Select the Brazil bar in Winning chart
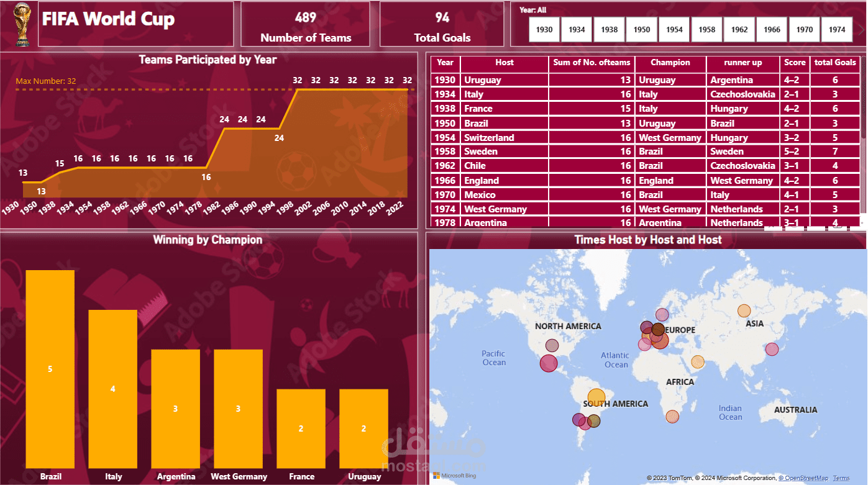The image size is (868, 485). coord(50,369)
